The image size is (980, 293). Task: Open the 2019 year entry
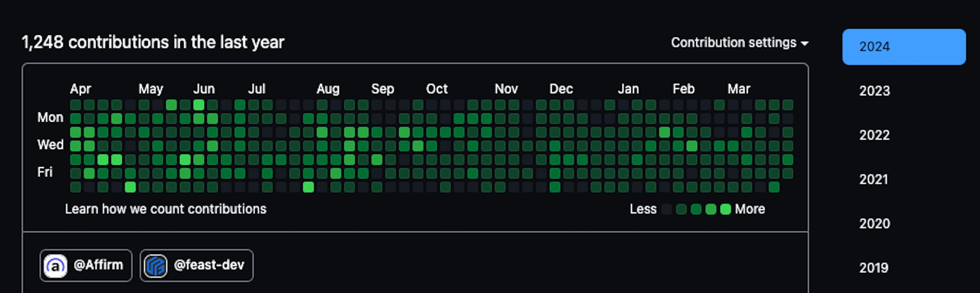coord(874,268)
